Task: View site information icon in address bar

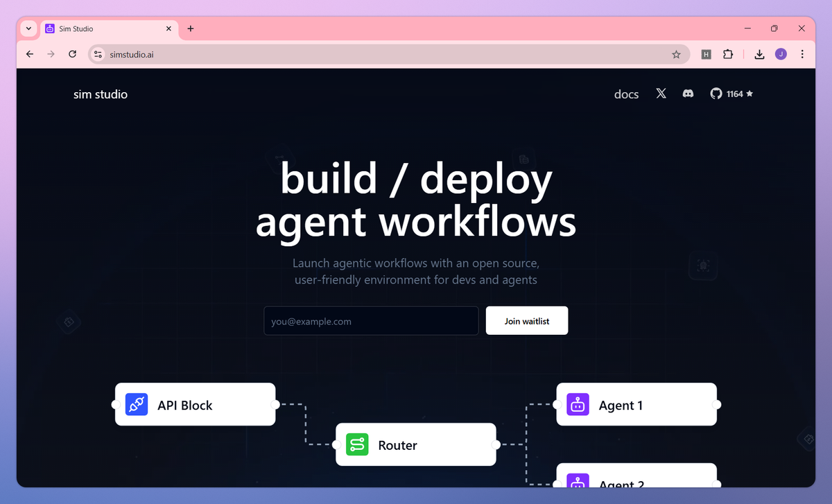Action: click(98, 54)
